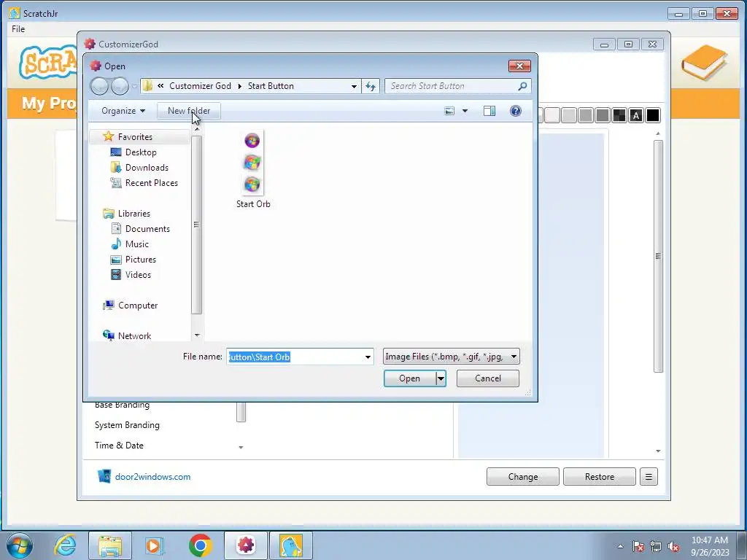Launch Internet Explorer from the taskbar
The height and width of the screenshot is (560, 747).
tap(65, 545)
